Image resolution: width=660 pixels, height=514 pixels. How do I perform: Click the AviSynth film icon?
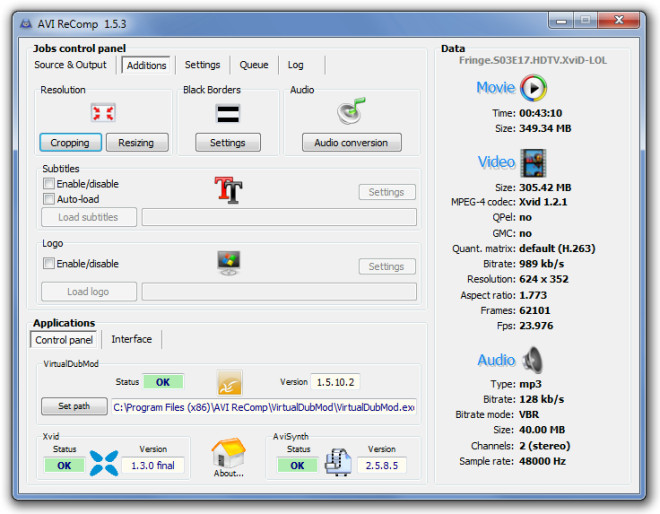click(x=338, y=462)
